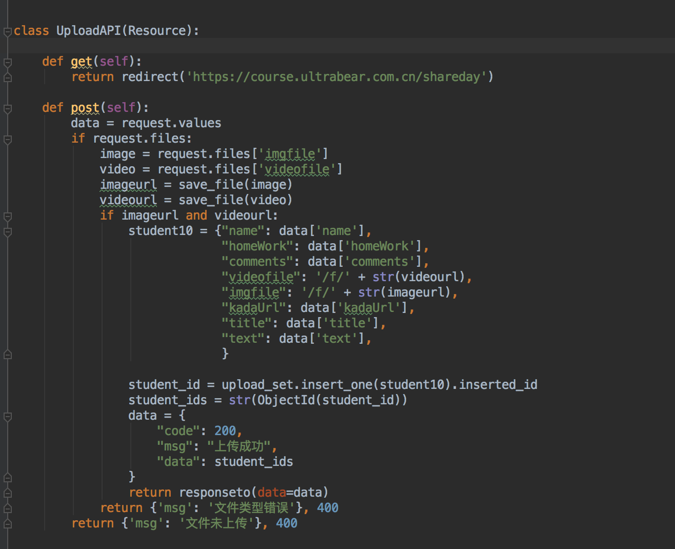Click the 200 status code value

pos(225,431)
